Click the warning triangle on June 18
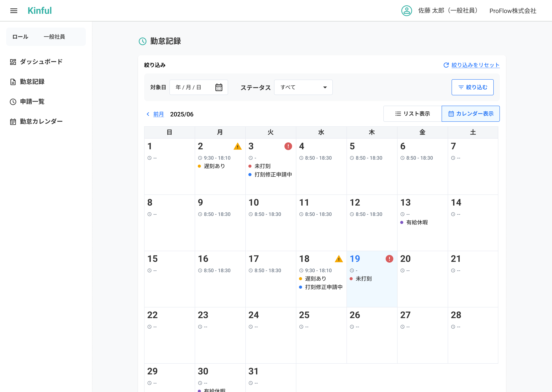This screenshot has width=552, height=392. tap(339, 259)
